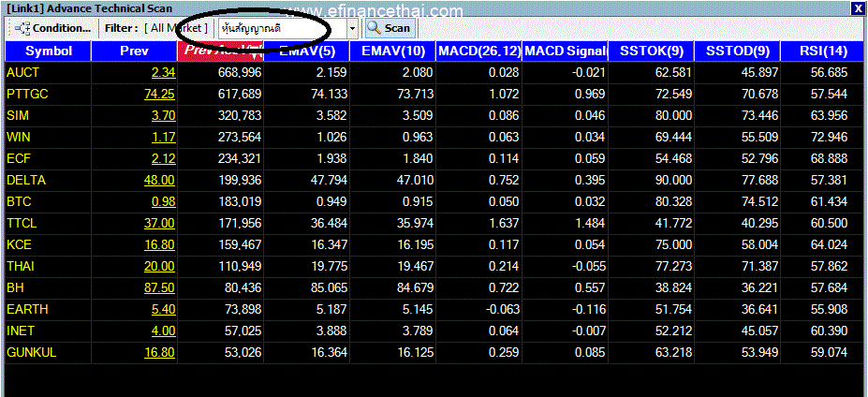Select the DELTA symbol
Image resolution: width=868 pixels, height=397 pixels.
tap(26, 181)
